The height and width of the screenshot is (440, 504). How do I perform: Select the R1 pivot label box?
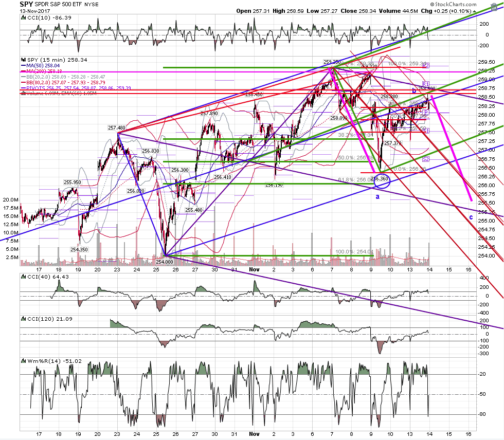point(426,84)
